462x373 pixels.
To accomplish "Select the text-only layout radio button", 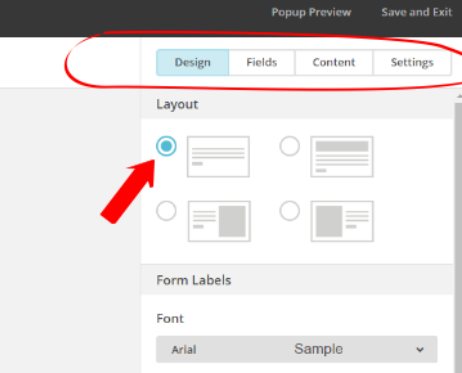I will click(x=166, y=146).
